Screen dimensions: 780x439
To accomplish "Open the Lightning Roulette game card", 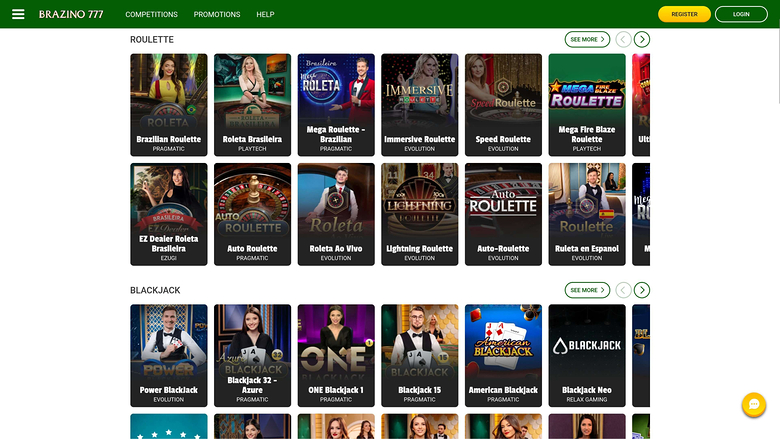I will tap(419, 214).
